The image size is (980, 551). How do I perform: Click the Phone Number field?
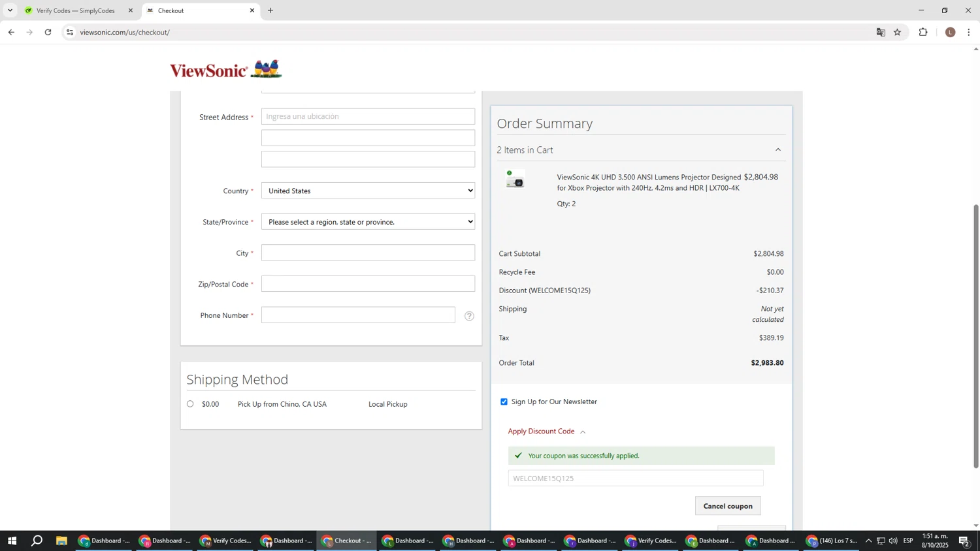(x=358, y=315)
